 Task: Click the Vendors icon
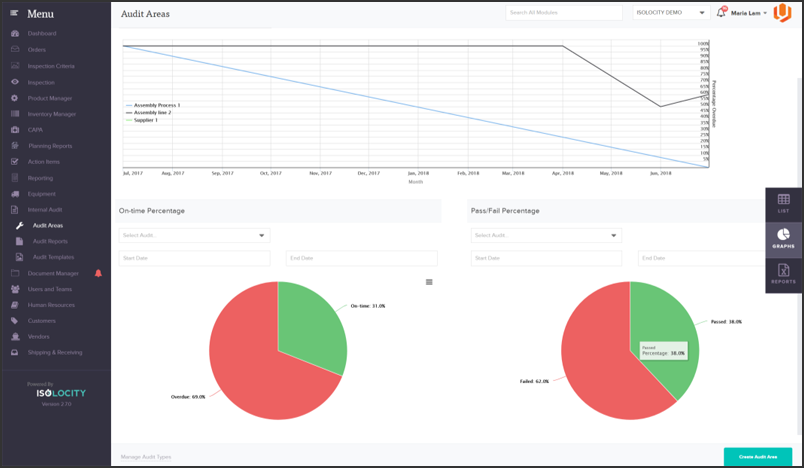click(15, 337)
